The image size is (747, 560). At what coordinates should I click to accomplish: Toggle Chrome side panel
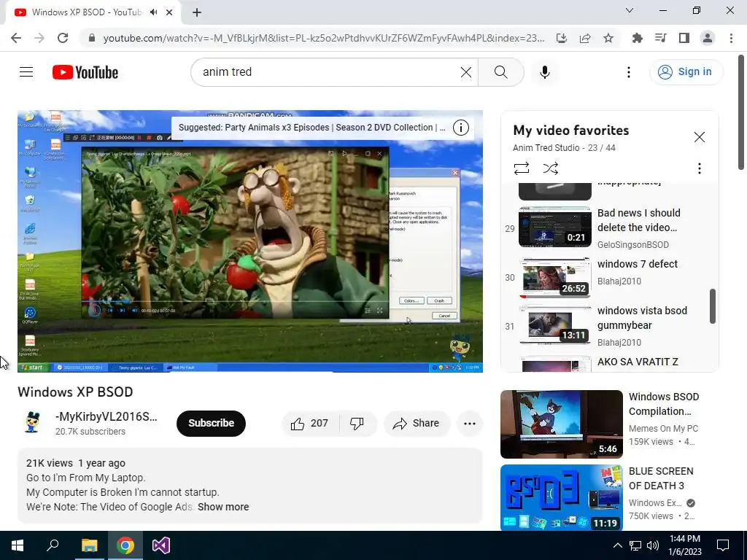click(x=684, y=38)
